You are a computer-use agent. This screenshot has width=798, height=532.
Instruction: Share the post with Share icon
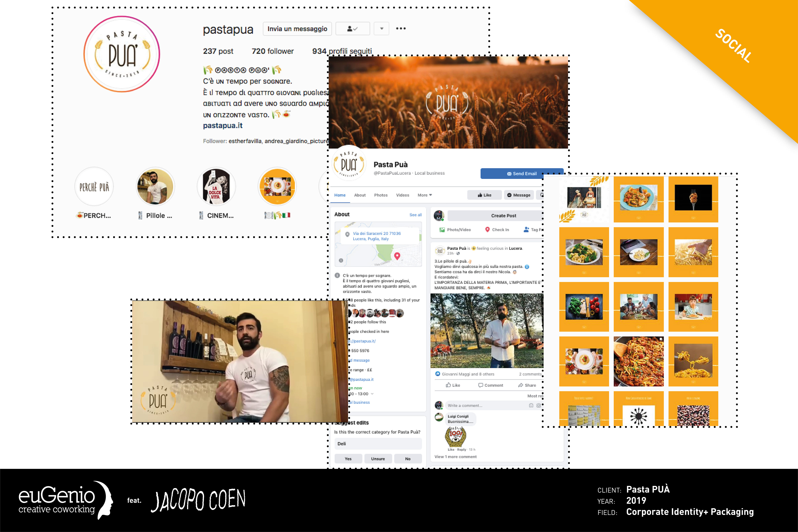[x=521, y=385]
